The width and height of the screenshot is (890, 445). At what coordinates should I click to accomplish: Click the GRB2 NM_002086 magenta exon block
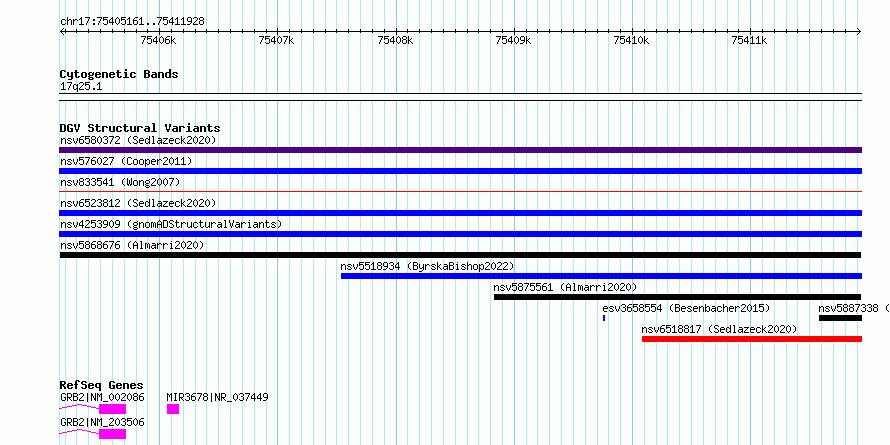tap(112, 409)
